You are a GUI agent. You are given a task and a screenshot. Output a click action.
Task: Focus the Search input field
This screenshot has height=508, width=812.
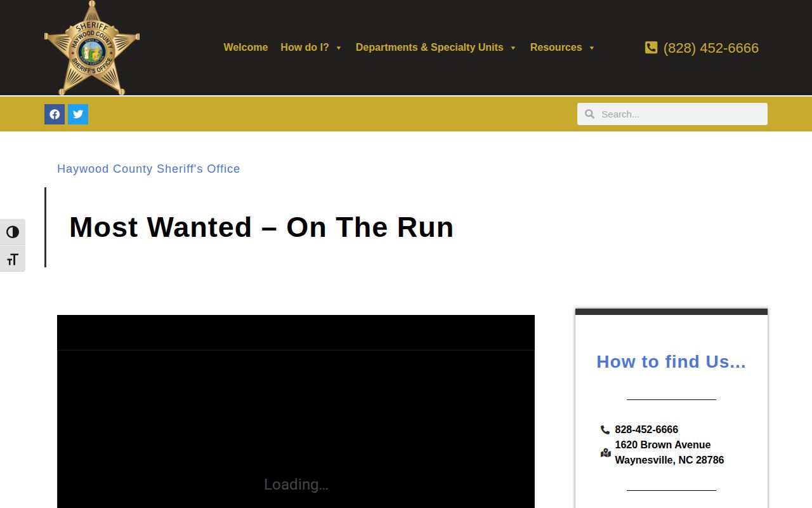tap(672, 114)
